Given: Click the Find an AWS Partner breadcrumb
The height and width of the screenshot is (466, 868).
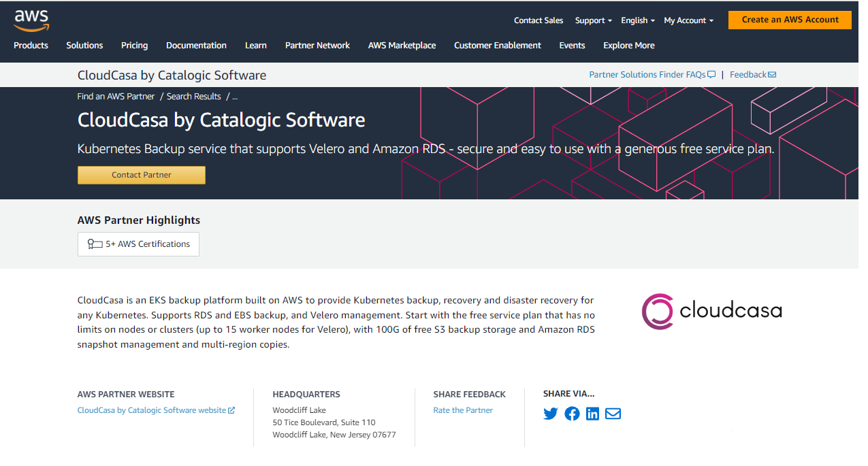Looking at the screenshot, I should [x=116, y=96].
